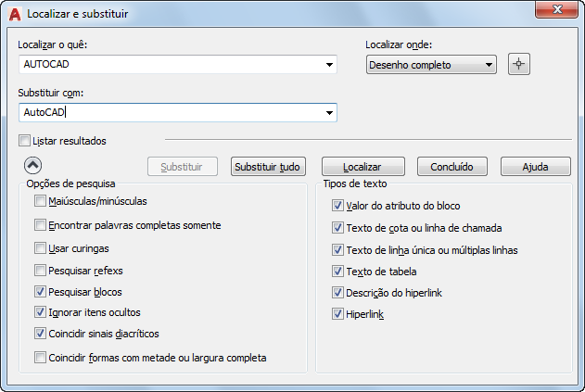This screenshot has width=585, height=392.
Task: Disable Descrição do hiperlink
Action: (337, 293)
